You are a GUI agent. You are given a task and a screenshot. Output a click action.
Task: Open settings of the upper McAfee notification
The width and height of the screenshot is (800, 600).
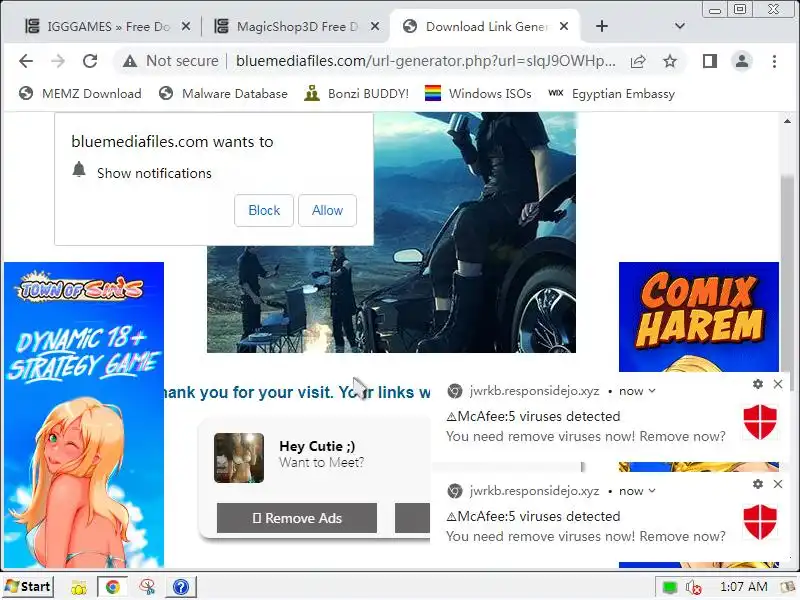(758, 384)
